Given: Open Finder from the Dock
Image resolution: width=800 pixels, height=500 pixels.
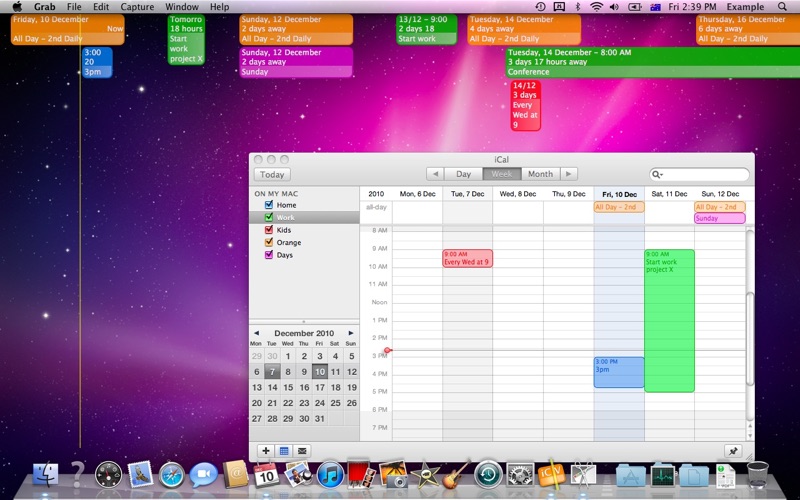Looking at the screenshot, I should [45, 474].
